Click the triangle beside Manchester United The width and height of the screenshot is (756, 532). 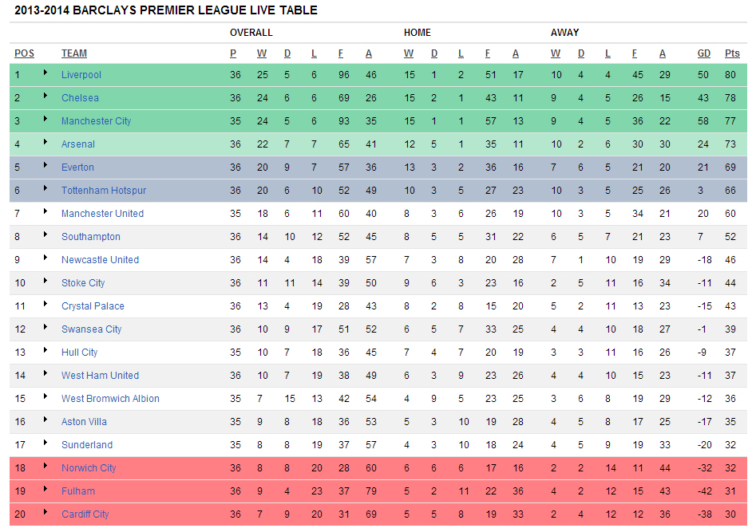click(46, 213)
